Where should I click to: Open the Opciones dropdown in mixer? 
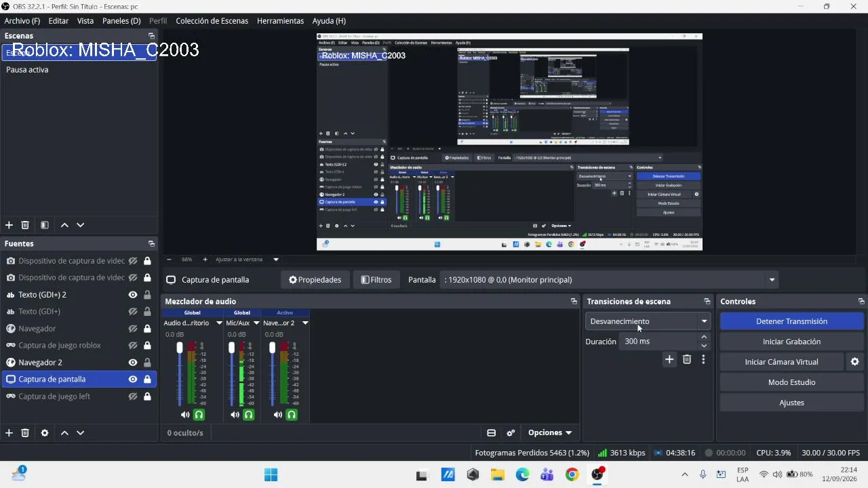coord(550,433)
